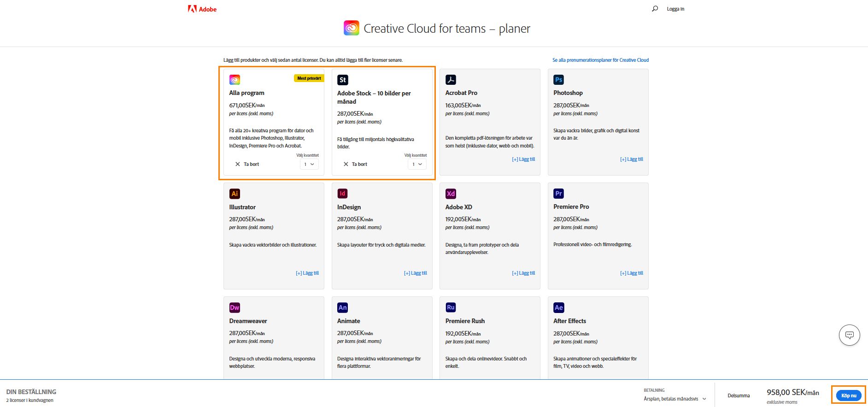The width and height of the screenshot is (868, 407).
Task: Click the After Effects Ae icon
Action: [x=558, y=307]
